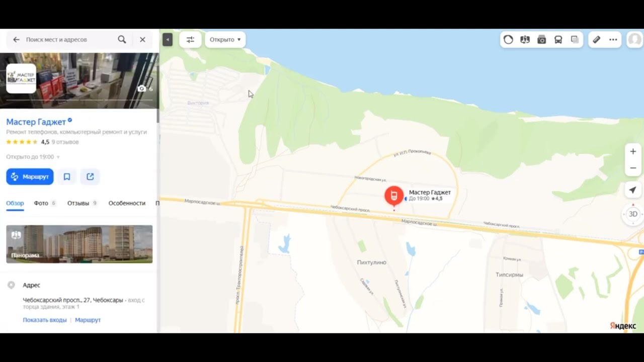
Task: Open the Панорама thumbnail
Action: click(79, 244)
